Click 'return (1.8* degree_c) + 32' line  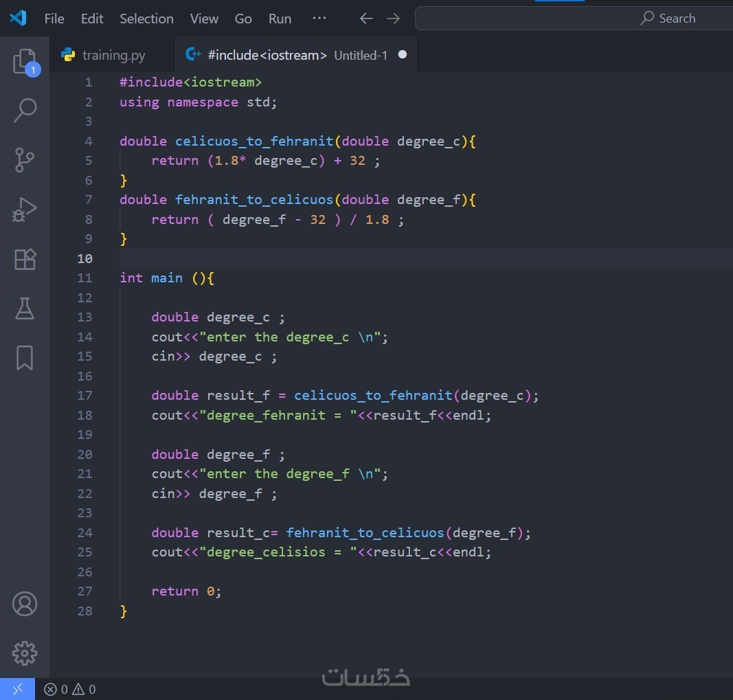pyautogui.click(x=265, y=161)
